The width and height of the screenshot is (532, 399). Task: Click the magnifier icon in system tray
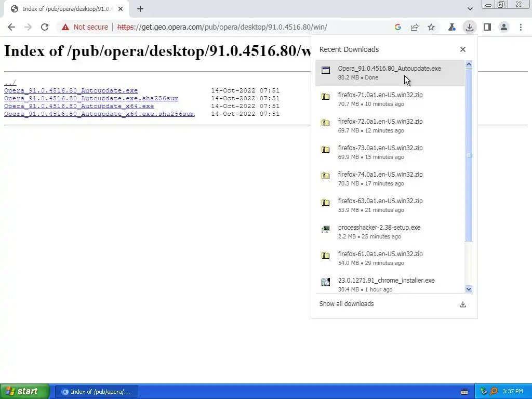click(494, 392)
